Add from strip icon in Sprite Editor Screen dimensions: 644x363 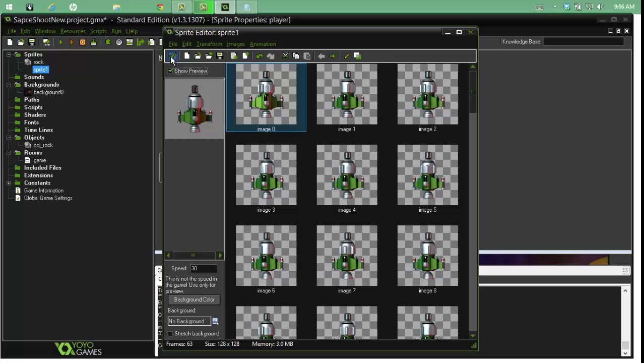click(x=245, y=56)
